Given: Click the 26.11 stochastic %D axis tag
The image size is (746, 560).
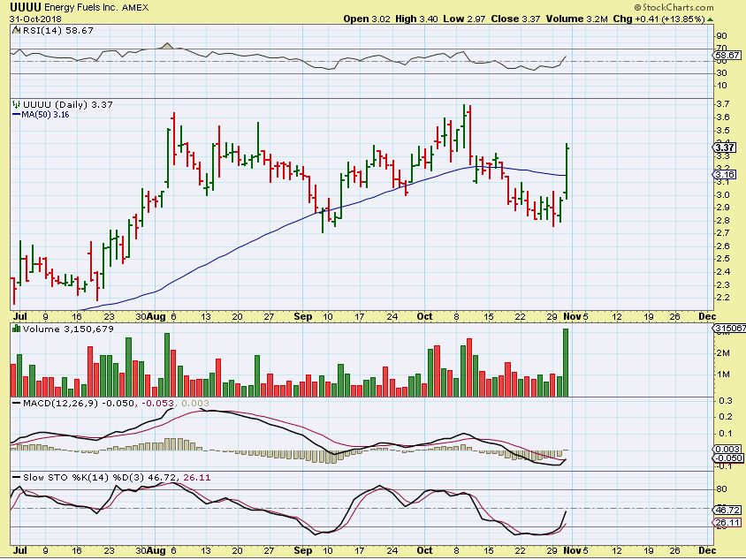Looking at the screenshot, I should pyautogui.click(x=727, y=523).
